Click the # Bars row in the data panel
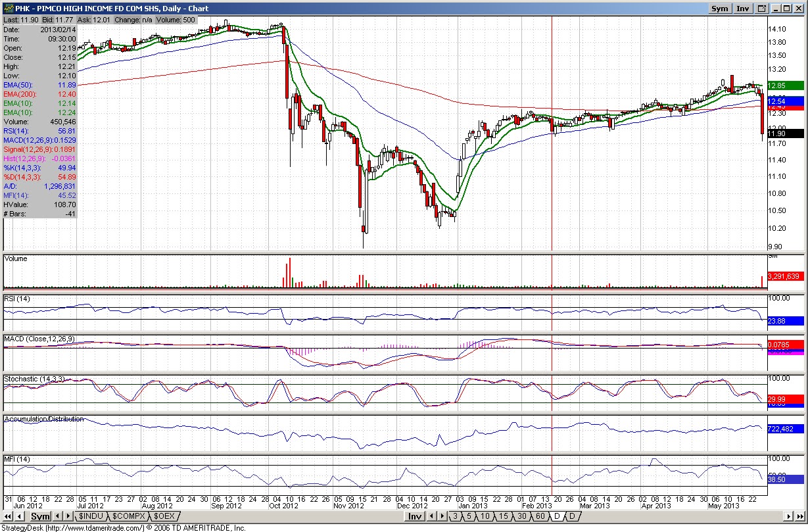 pyautogui.click(x=40, y=214)
